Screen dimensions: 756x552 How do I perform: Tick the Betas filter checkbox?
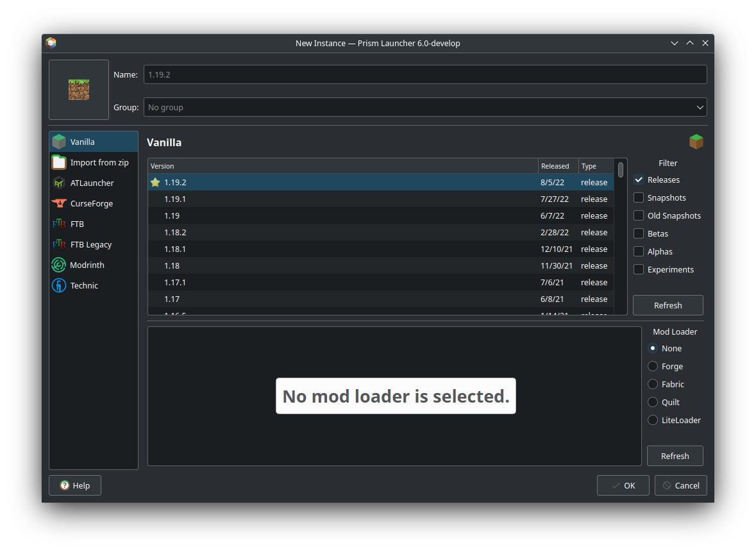[x=639, y=233]
